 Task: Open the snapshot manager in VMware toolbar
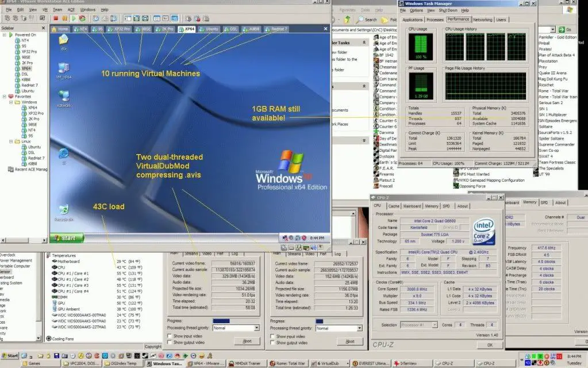point(114,18)
